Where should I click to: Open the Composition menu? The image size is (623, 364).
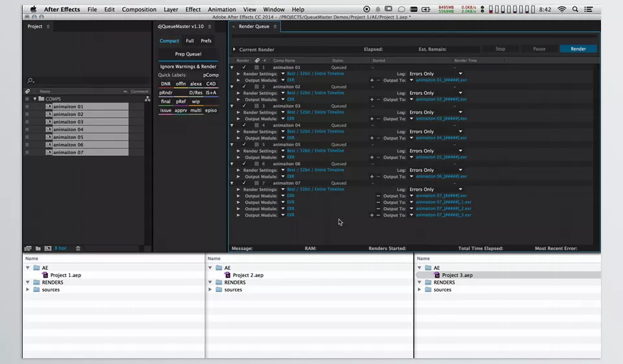click(x=139, y=10)
